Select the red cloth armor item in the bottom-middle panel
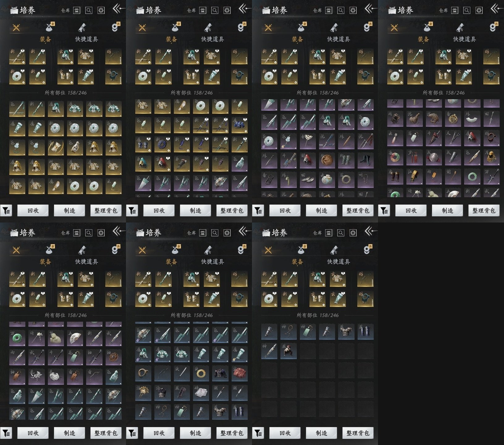This screenshot has height=445, width=504. [240, 373]
